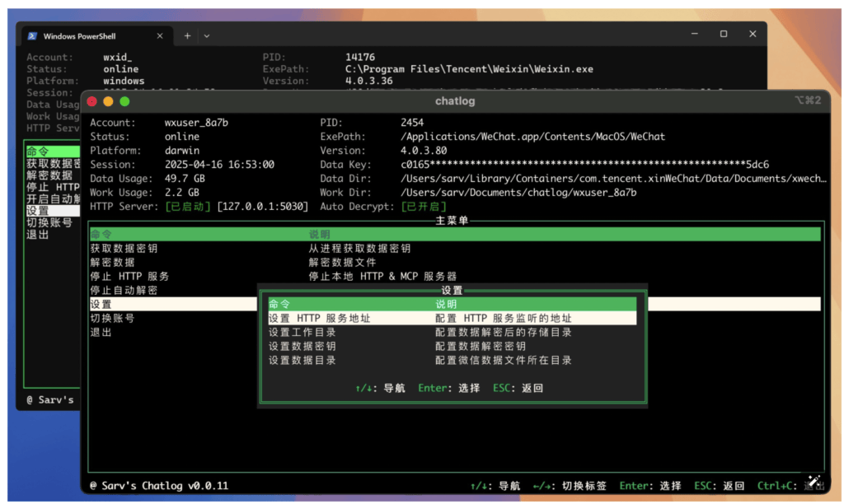This screenshot has width=844, height=504.
Task: Open the terminal tab dropdown chevron
Action: coord(206,35)
